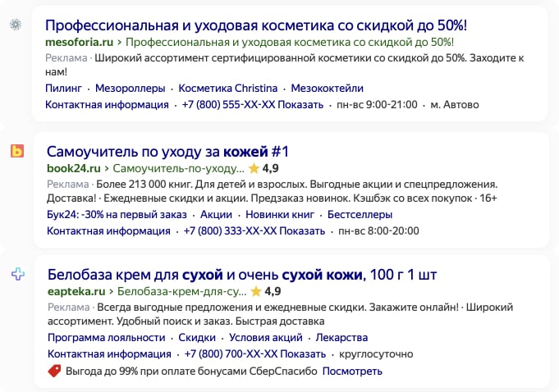Show the +7 (800) 333 phone number
The height and width of the screenshot is (392, 559).
[x=254, y=230]
